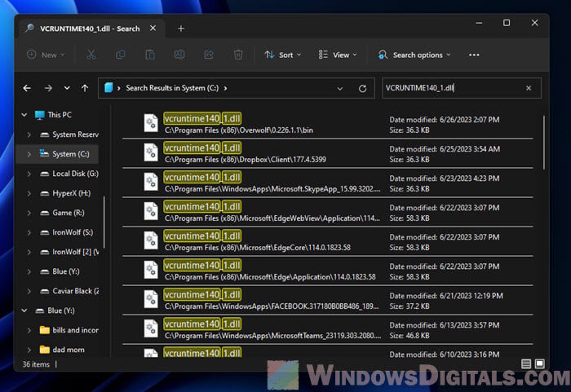Screen dimensions: 571x392
Task: Collapse the lower Blue (Y:) node
Action: pos(24,311)
